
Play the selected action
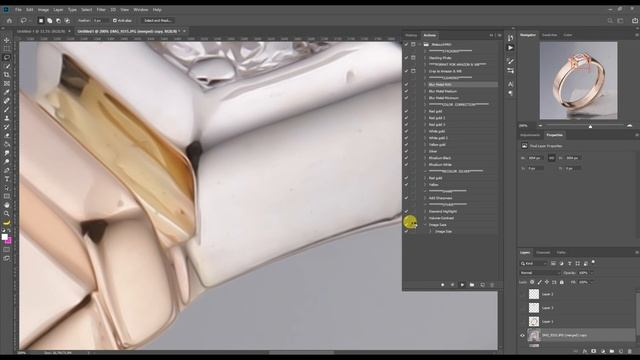pyautogui.click(x=462, y=285)
